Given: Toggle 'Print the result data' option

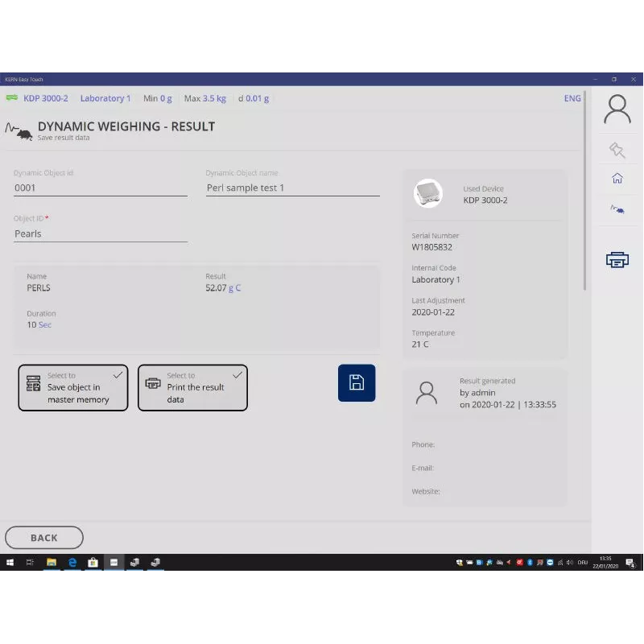Looking at the screenshot, I should pos(192,388).
